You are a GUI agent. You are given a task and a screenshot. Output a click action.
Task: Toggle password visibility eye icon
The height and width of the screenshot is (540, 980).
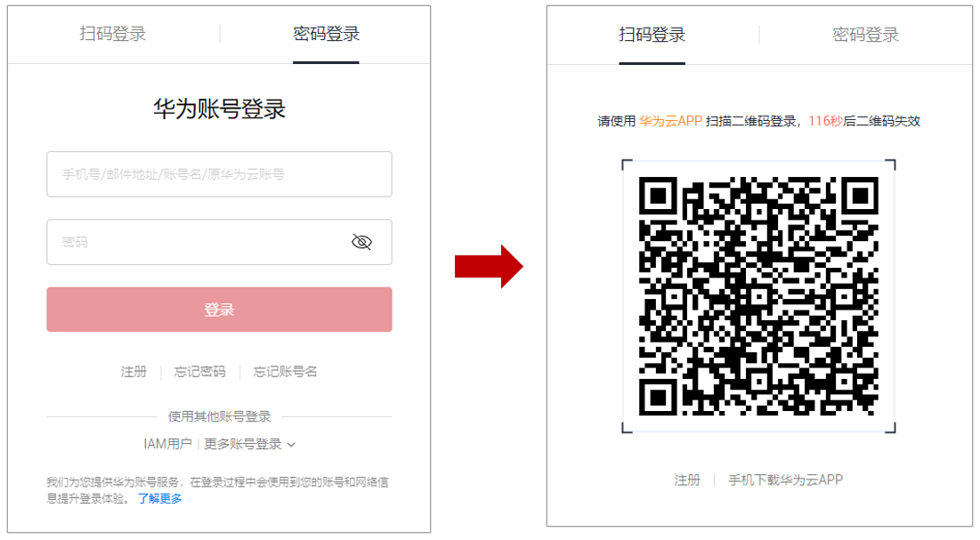(362, 242)
